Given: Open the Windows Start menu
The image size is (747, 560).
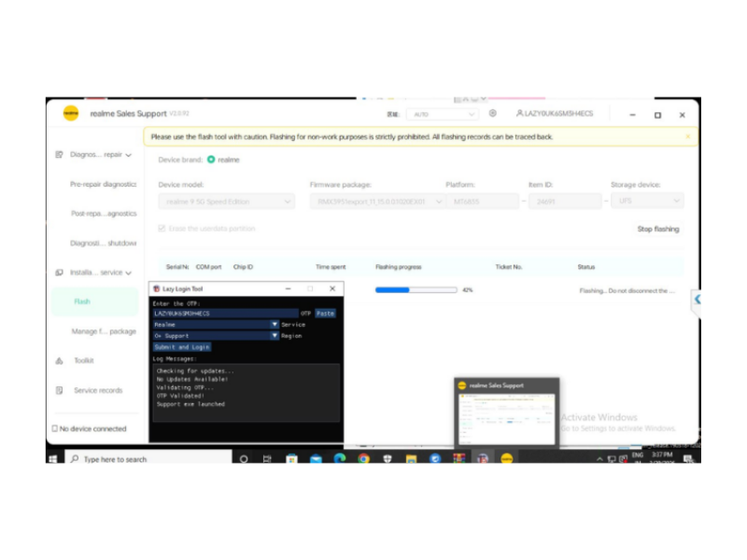Looking at the screenshot, I should pos(53,458).
